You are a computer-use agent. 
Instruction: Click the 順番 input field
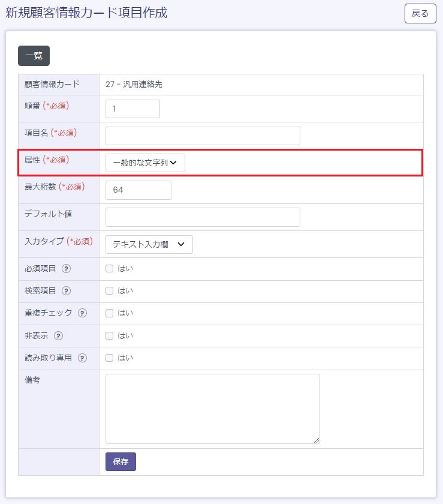[x=132, y=109]
